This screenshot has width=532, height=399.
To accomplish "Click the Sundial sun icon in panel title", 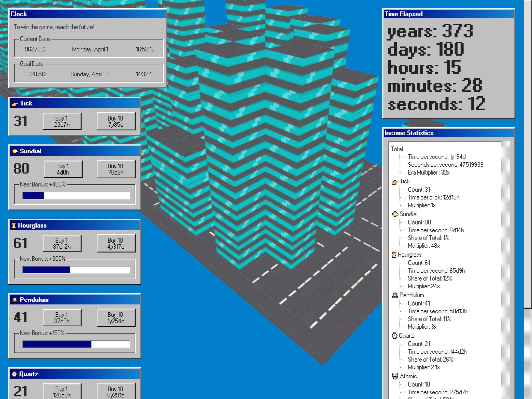I will 15,151.
